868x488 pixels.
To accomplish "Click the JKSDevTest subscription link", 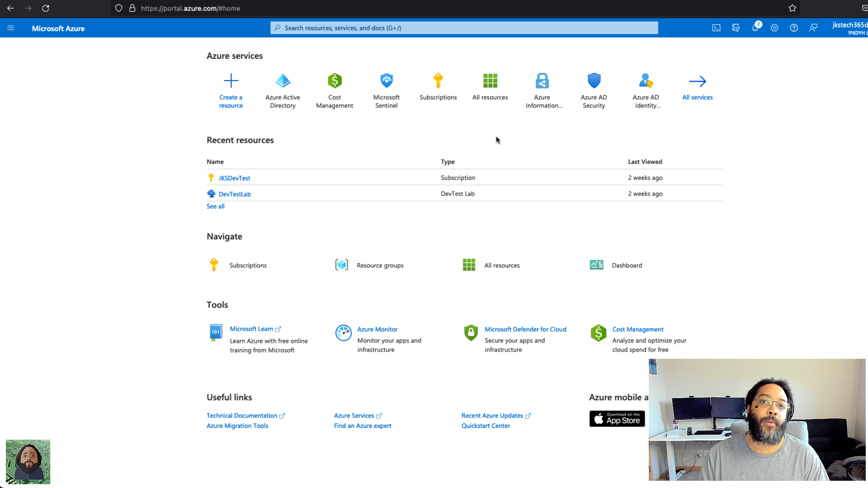I will [x=234, y=178].
